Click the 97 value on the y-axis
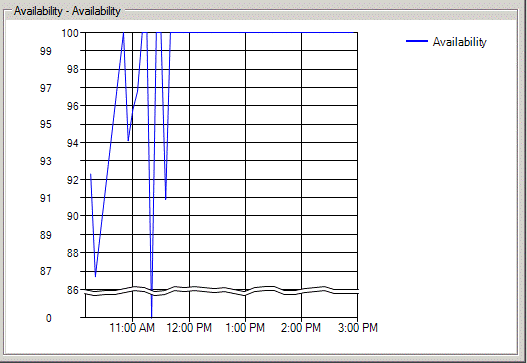 [x=46, y=88]
